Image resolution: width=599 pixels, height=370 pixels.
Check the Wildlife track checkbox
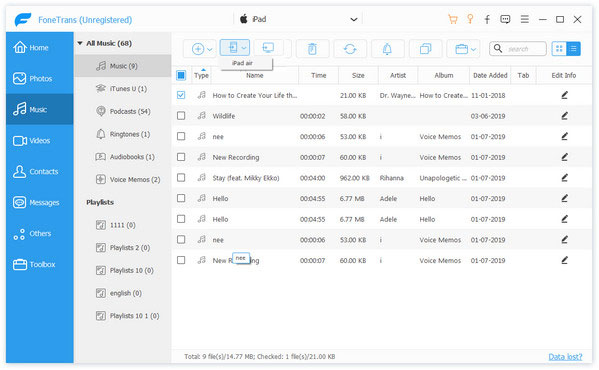181,116
